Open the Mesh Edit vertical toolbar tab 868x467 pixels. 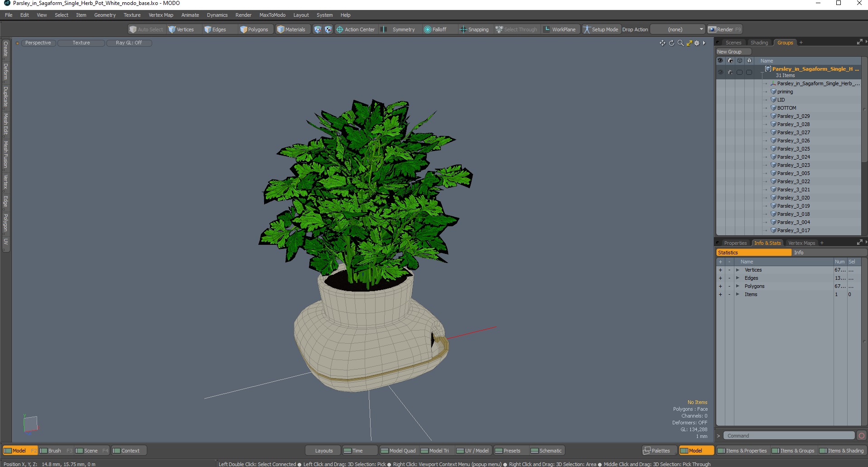coord(5,124)
